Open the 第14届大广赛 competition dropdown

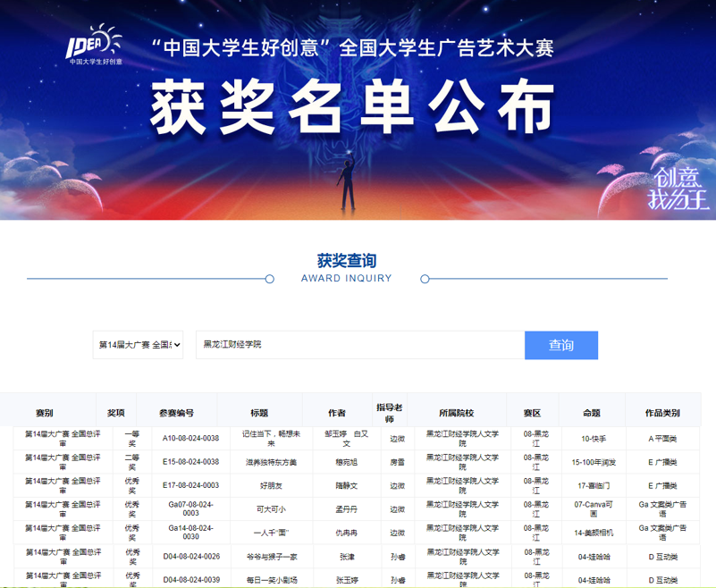tap(138, 345)
